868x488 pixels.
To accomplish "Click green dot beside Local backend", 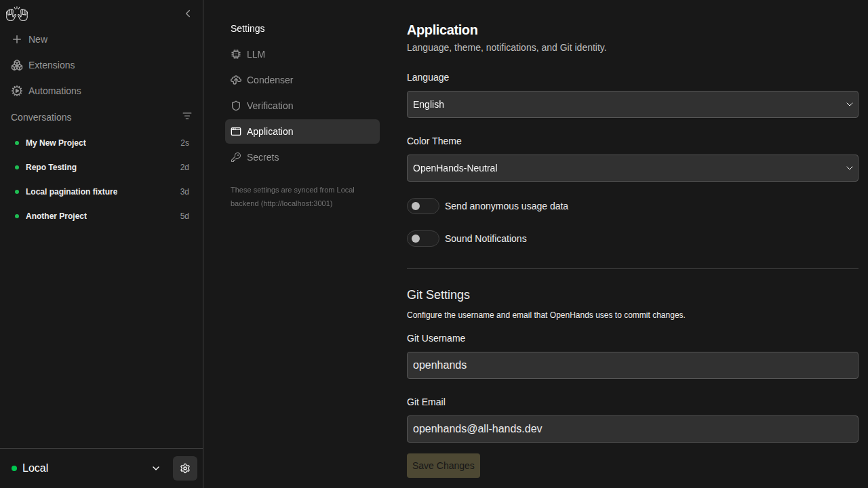I will click(14, 468).
